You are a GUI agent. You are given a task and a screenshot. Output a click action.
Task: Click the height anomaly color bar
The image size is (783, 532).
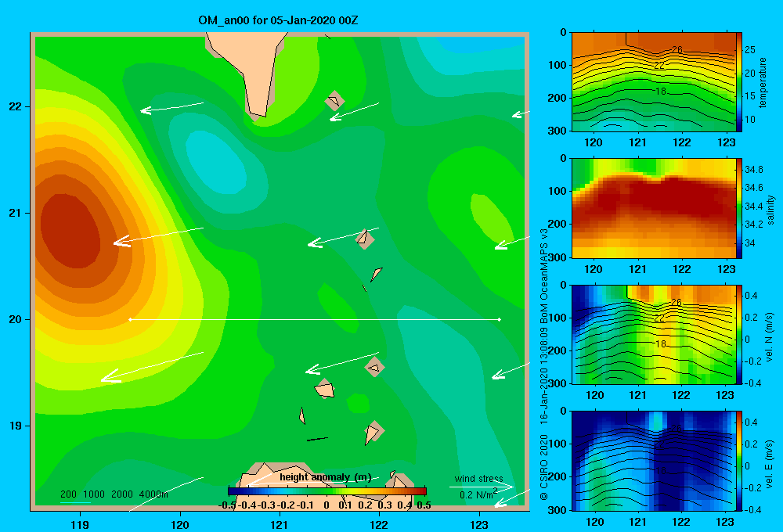point(327,491)
